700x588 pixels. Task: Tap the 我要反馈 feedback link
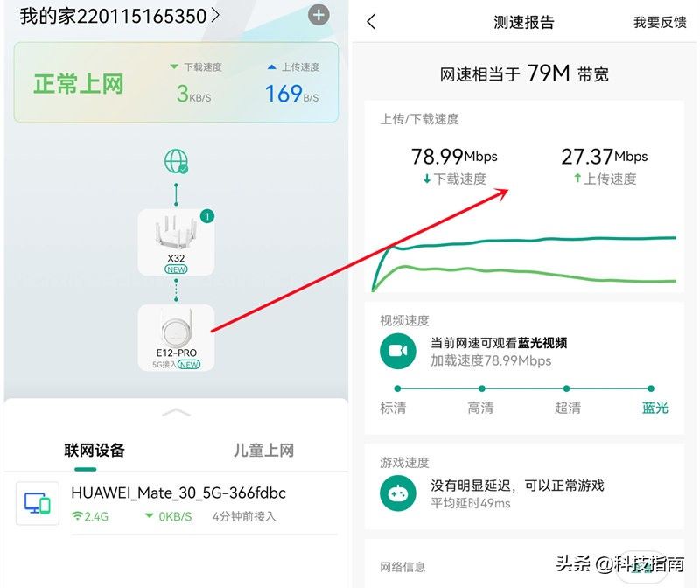click(x=661, y=23)
